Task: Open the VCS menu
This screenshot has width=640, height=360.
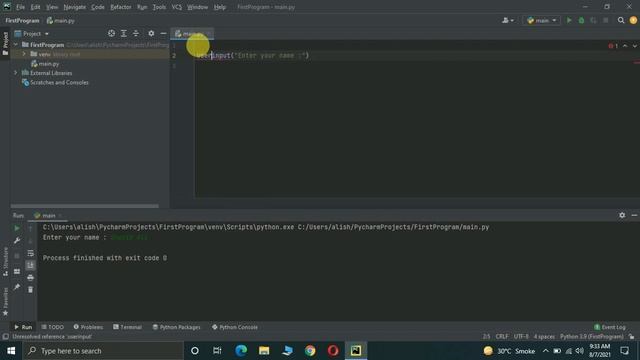Action: point(176,7)
